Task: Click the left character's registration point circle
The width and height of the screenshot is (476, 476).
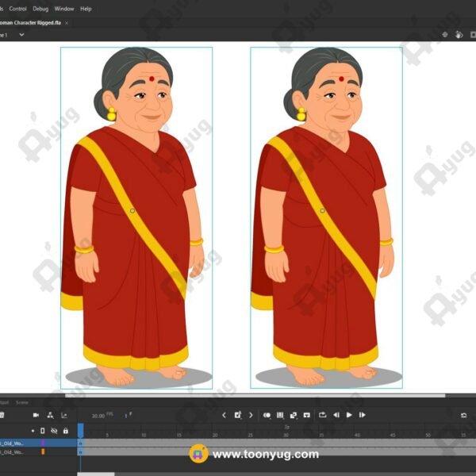Action: [x=132, y=211]
